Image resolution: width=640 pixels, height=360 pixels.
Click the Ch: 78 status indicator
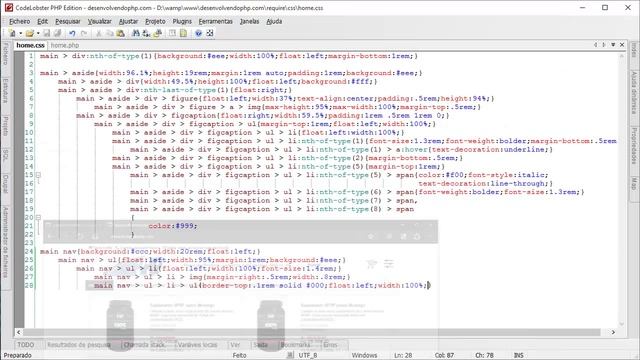[484, 355]
